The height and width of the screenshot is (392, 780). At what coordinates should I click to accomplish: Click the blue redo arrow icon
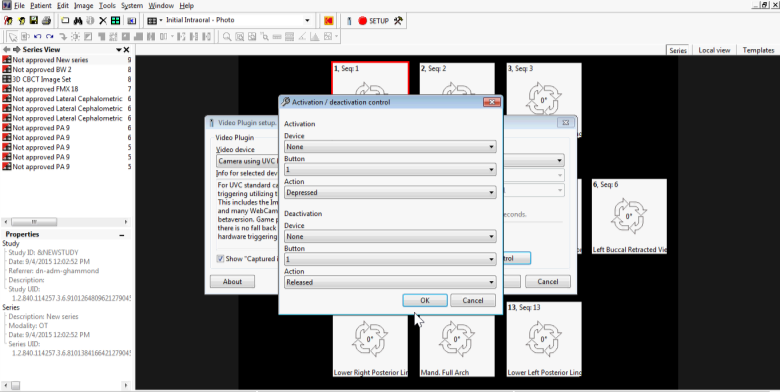coord(49,36)
